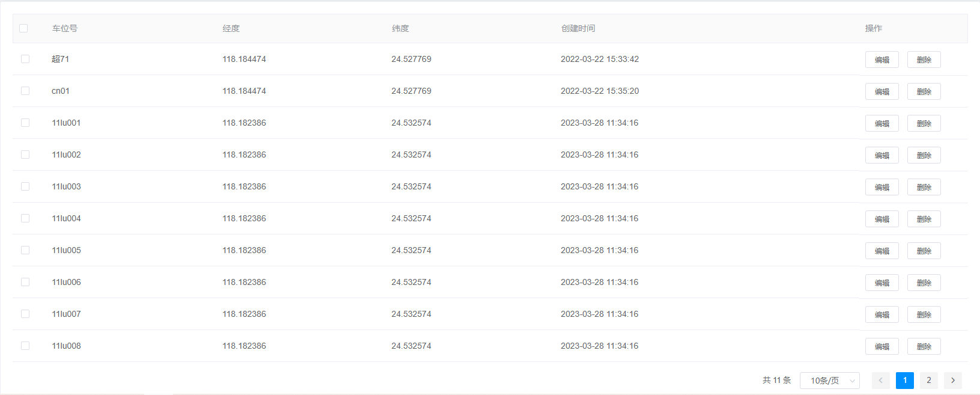Check the box for row 超71
This screenshot has width=980, height=395.
(x=25, y=59)
